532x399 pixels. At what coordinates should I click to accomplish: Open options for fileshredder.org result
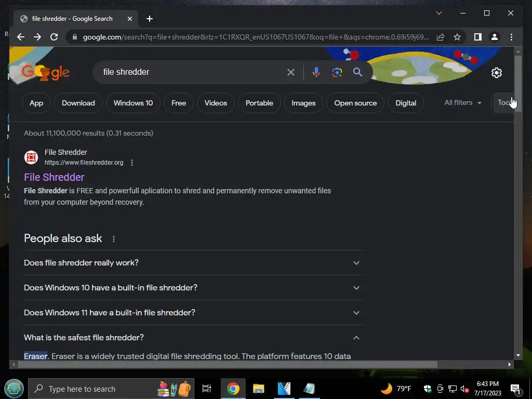132,163
